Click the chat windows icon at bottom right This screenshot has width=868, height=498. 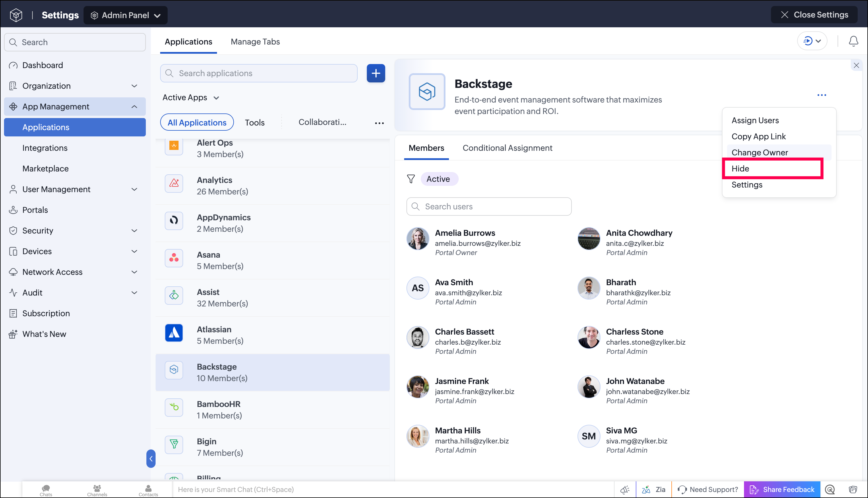pyautogui.click(x=853, y=489)
